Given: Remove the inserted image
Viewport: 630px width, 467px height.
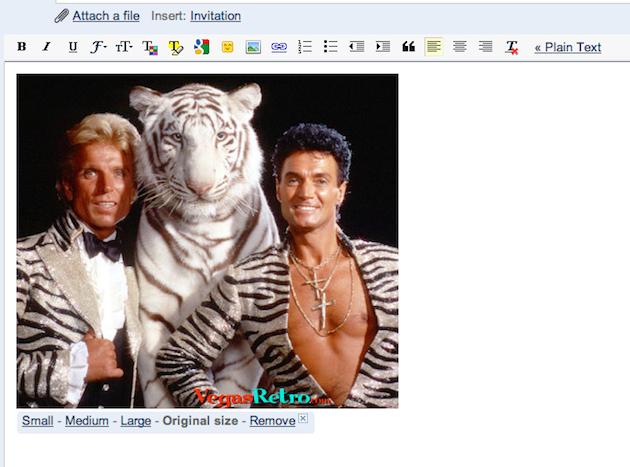Looking at the screenshot, I should (272, 421).
